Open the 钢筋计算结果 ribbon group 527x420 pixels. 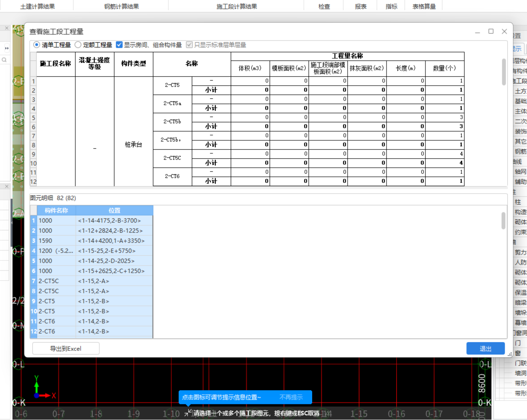pos(121,6)
